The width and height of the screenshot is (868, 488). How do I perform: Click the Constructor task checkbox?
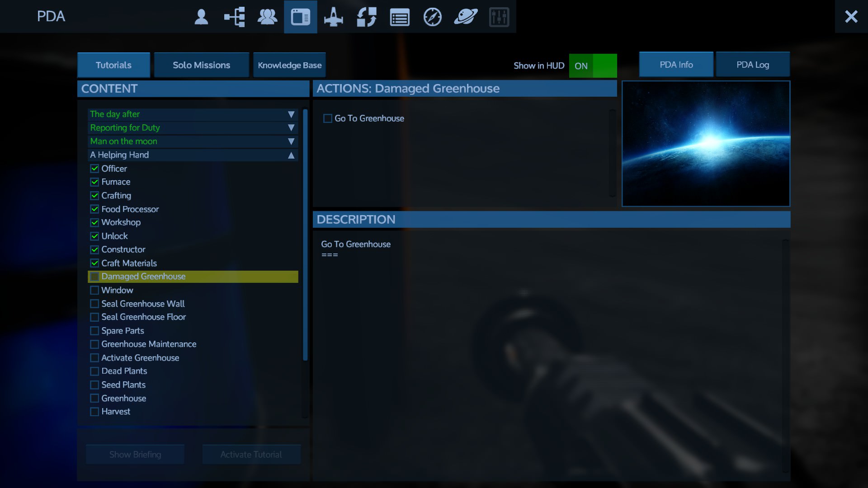(94, 249)
